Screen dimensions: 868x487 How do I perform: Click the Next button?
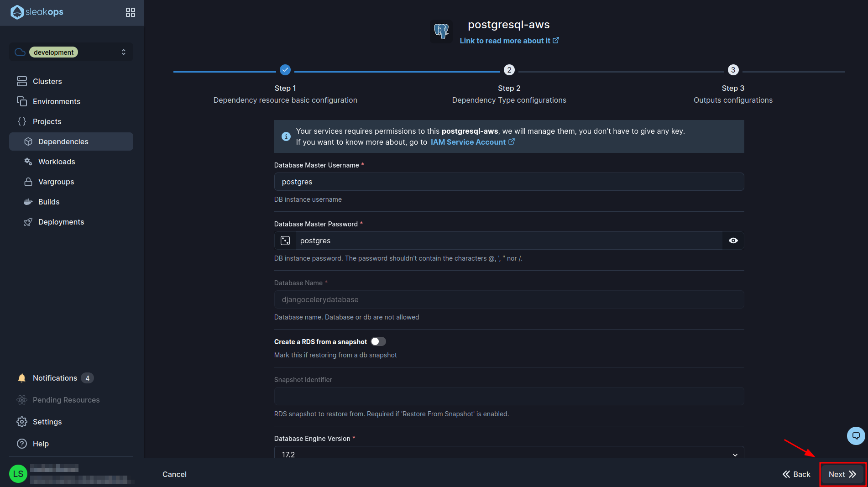[x=842, y=474]
